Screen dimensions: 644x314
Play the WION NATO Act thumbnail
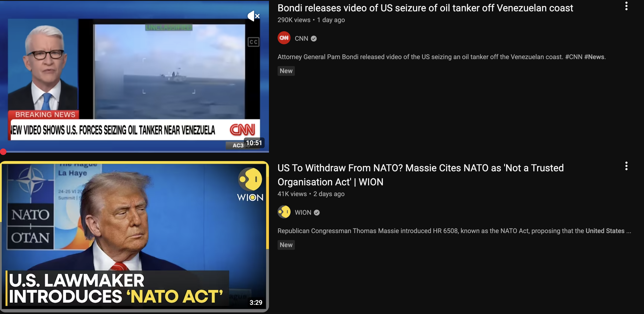tap(134, 237)
